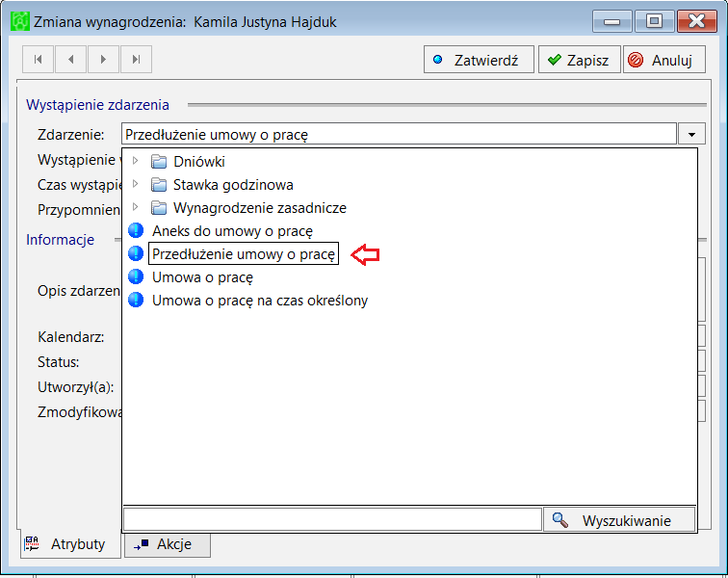Viewport: 728px width, 578px height.
Task: Go to first record navigation arrow
Action: point(39,60)
